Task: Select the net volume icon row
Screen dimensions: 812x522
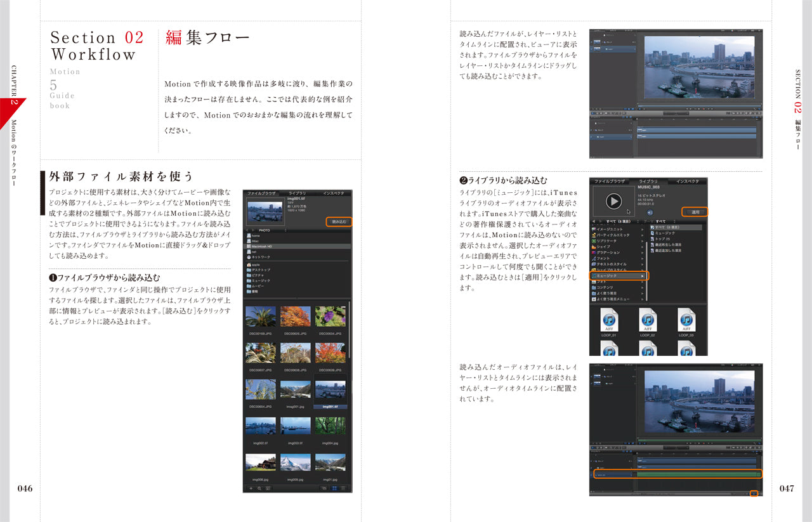Action: tap(297, 252)
